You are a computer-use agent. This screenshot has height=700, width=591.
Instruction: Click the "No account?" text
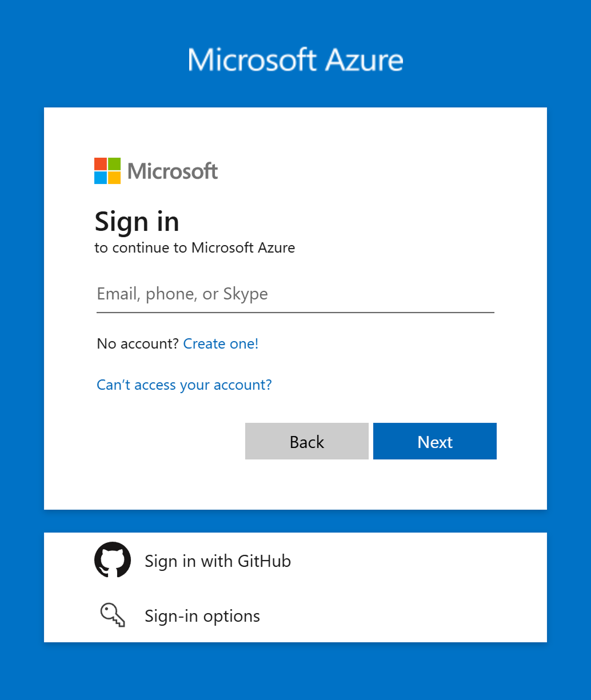point(138,344)
